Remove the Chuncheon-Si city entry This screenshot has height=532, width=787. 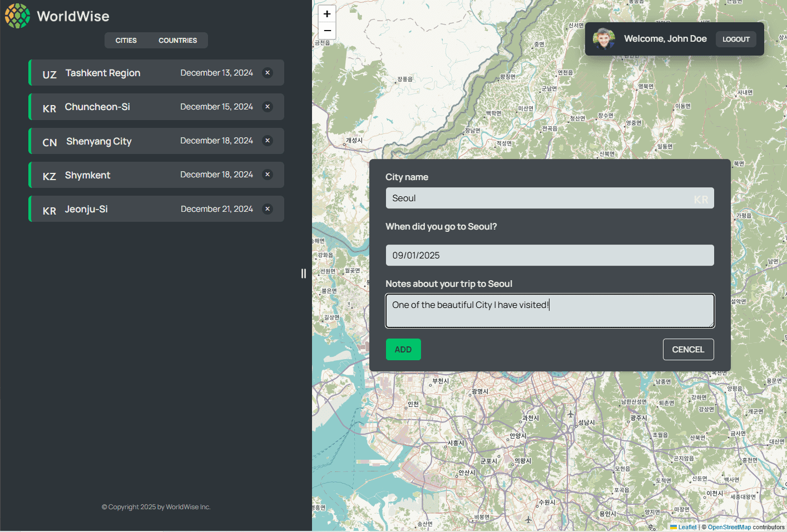[x=268, y=107]
